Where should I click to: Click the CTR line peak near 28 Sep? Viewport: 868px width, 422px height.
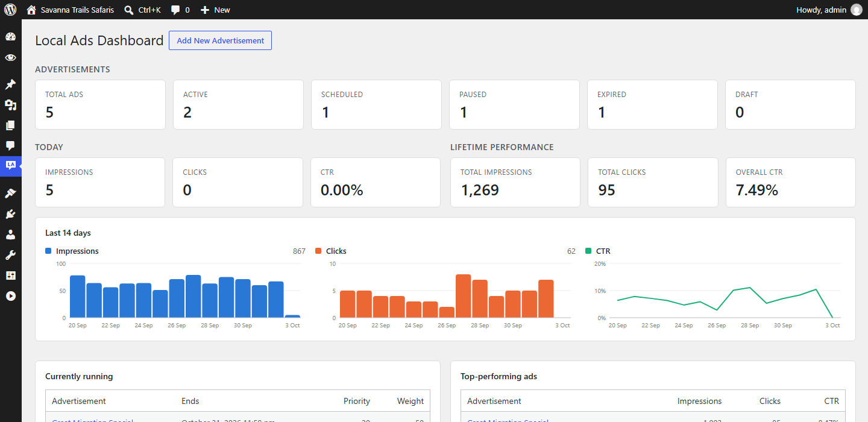tap(749, 288)
